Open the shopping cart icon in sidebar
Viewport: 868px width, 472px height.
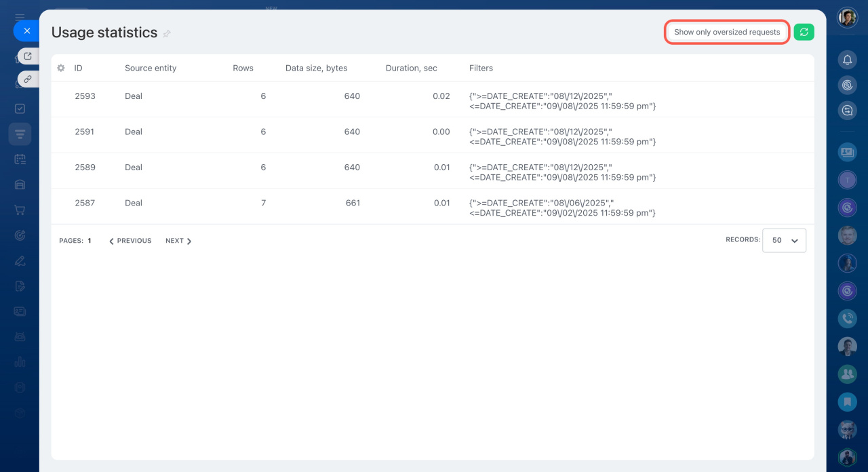pos(20,210)
